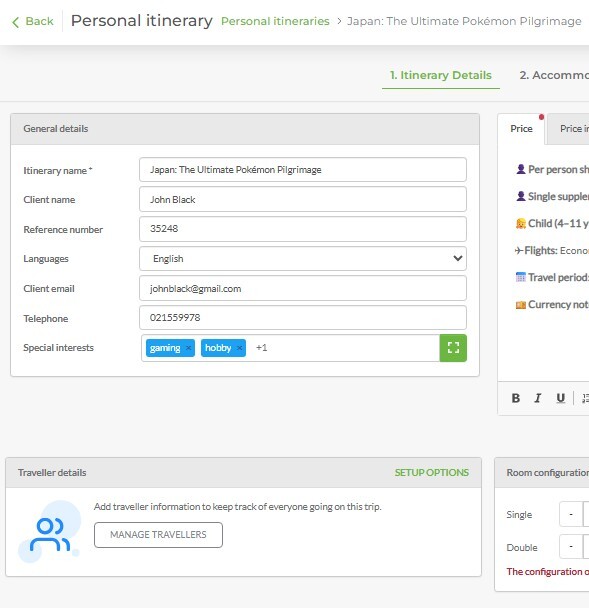Screen dimensions: 589x608
Task: Open SETUP OPTIONS for traveller details
Action: 432,473
